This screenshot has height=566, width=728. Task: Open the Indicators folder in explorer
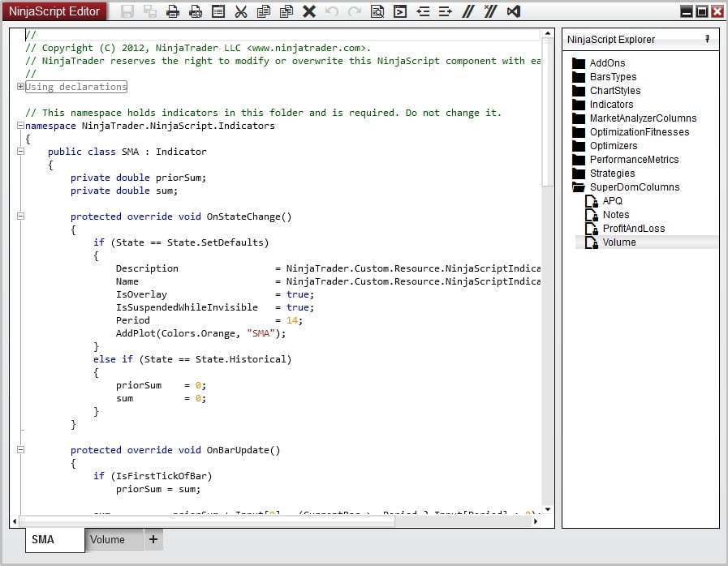click(611, 105)
